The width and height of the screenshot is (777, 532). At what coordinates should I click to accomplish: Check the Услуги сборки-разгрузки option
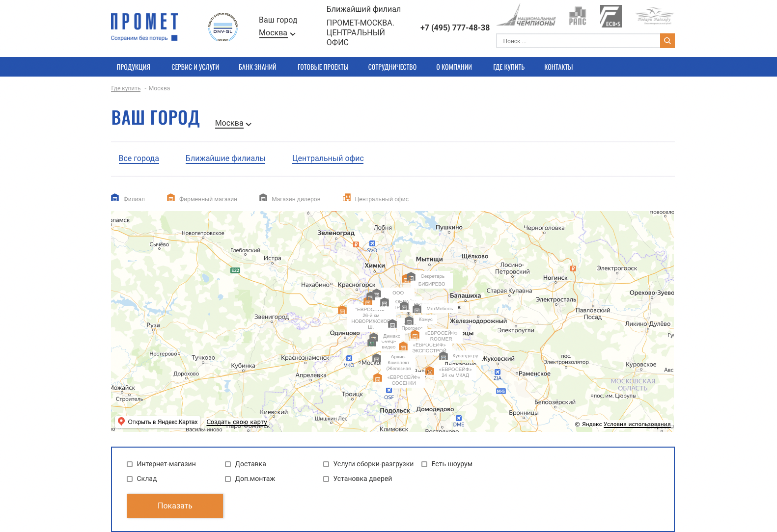(x=326, y=464)
